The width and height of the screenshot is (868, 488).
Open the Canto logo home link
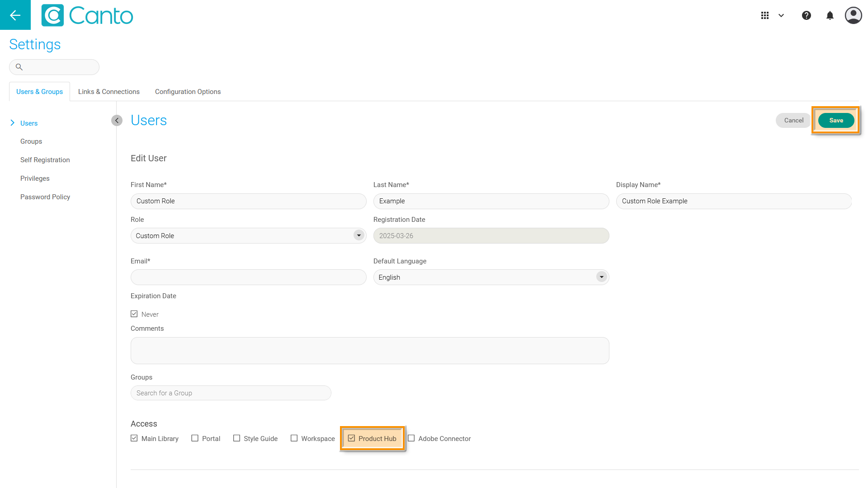click(x=87, y=15)
